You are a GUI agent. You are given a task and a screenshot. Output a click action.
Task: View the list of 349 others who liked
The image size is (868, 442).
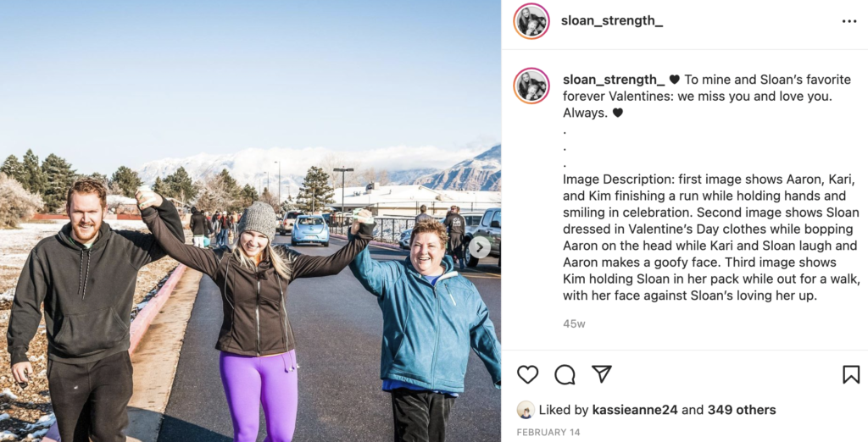[x=742, y=410]
